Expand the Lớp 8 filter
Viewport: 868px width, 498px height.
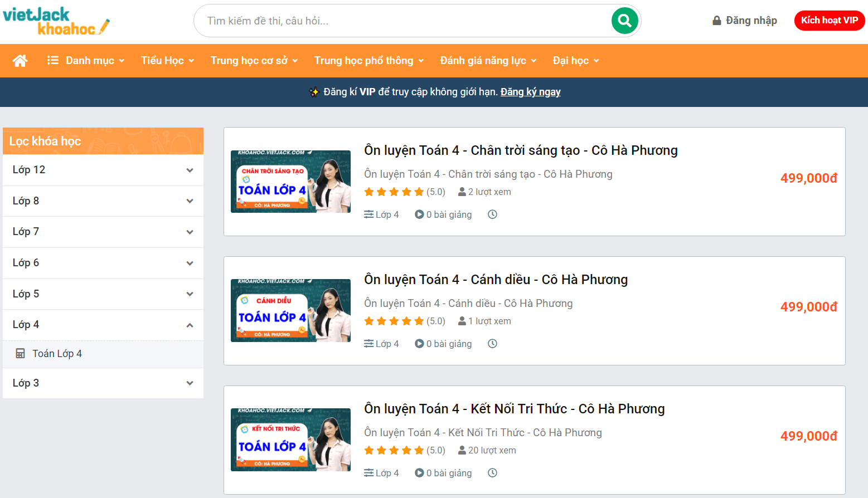(103, 201)
